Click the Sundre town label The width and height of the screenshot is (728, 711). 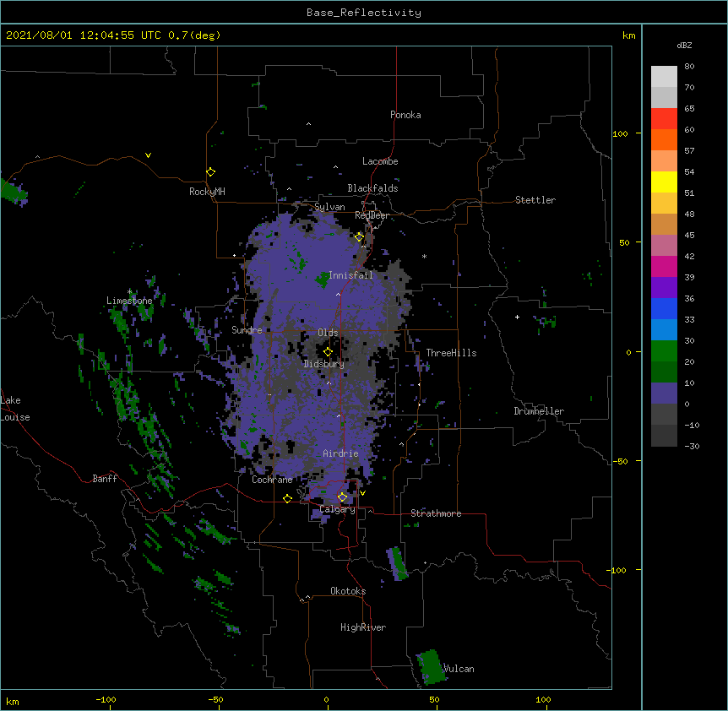click(247, 330)
